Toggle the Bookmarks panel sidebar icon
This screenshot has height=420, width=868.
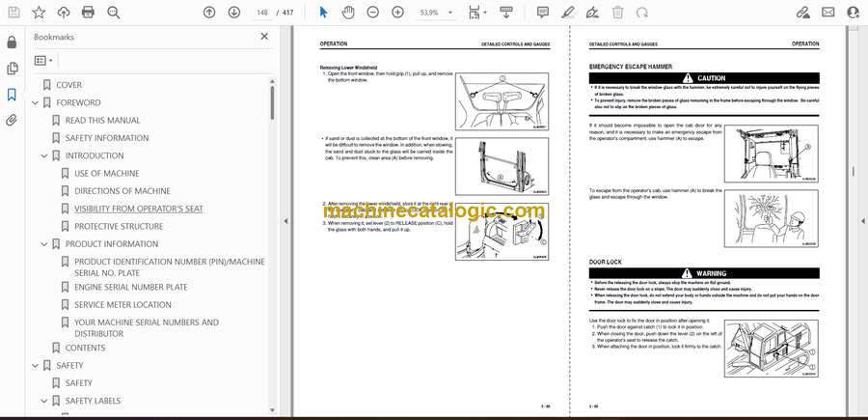[12, 95]
